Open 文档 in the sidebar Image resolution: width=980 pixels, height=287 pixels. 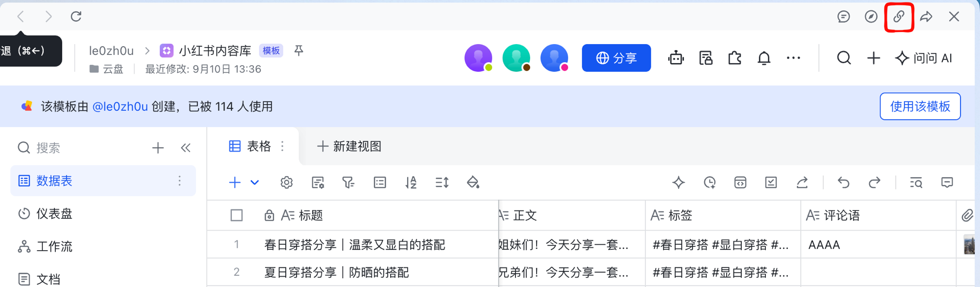(103, 279)
